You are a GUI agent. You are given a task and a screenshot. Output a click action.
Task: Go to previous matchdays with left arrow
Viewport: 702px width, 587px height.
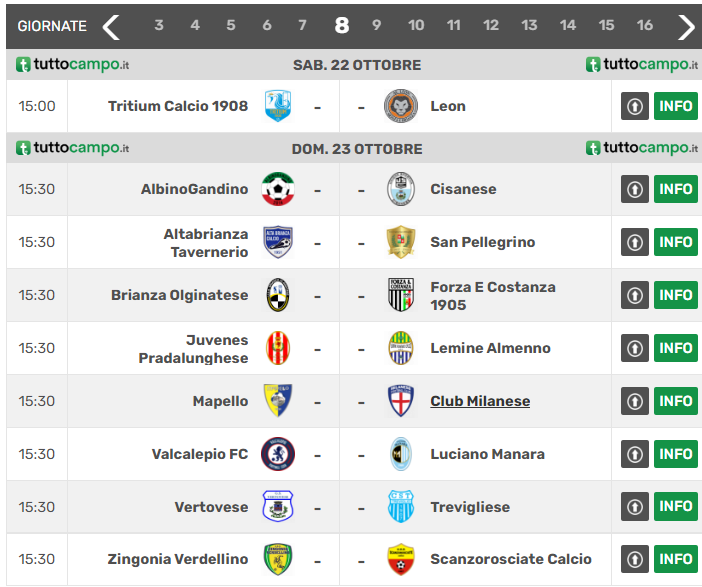111,26
